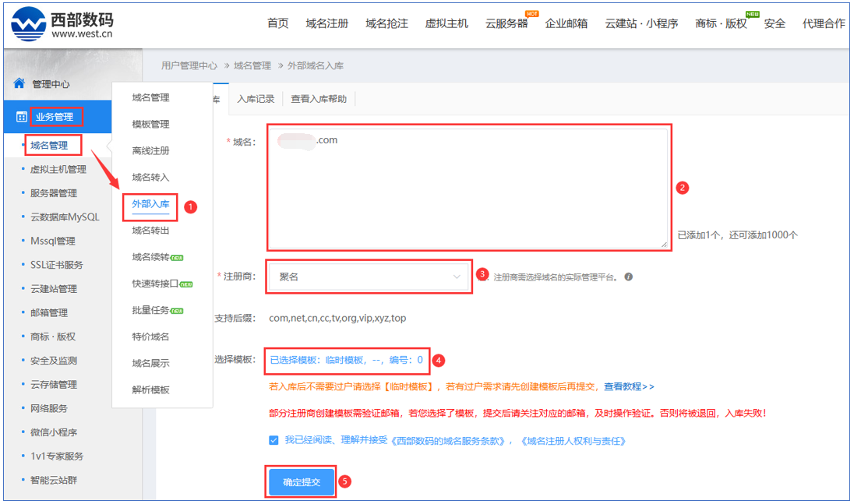Image resolution: width=854 pixels, height=504 pixels.
Task: Click the HOT badge above 云服务器
Action: point(532,13)
